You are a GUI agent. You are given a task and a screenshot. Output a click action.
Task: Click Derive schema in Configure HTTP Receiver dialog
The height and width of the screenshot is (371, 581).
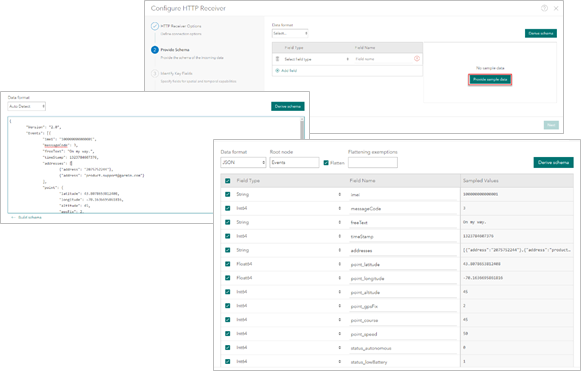[541, 33]
